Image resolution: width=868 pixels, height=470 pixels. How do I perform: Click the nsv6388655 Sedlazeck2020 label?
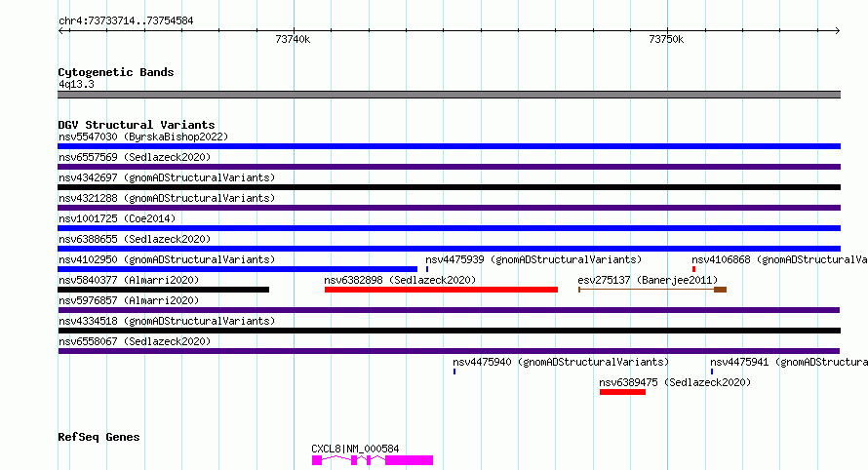tap(135, 239)
